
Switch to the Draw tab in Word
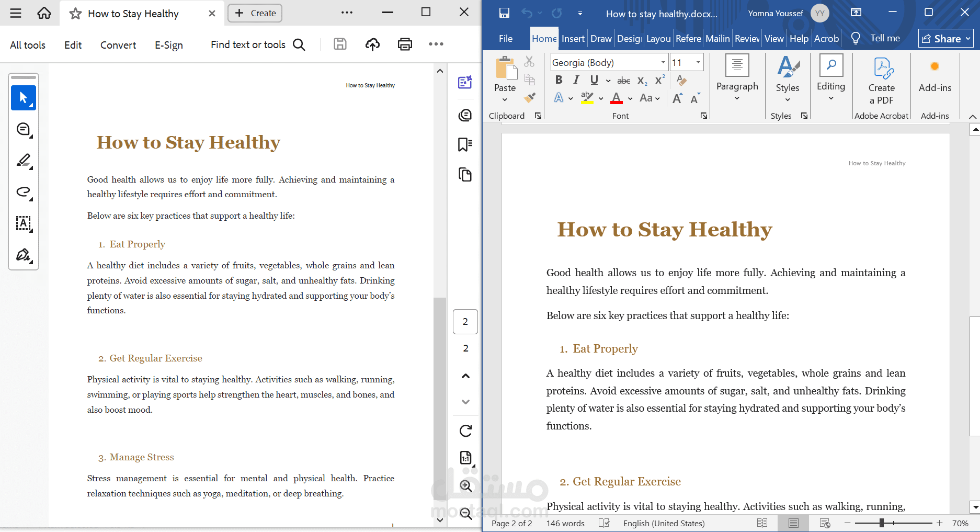click(x=601, y=39)
